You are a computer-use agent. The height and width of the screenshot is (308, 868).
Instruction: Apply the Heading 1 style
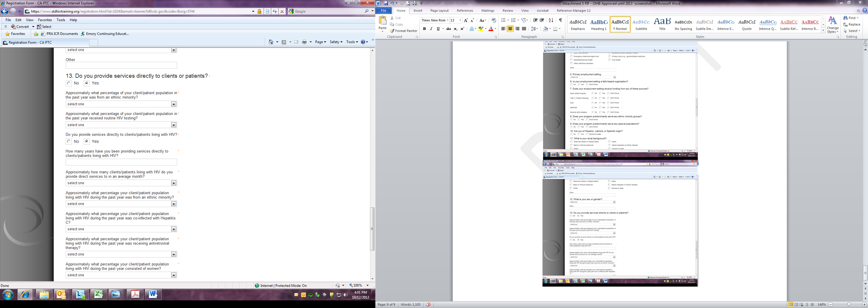[x=599, y=25]
